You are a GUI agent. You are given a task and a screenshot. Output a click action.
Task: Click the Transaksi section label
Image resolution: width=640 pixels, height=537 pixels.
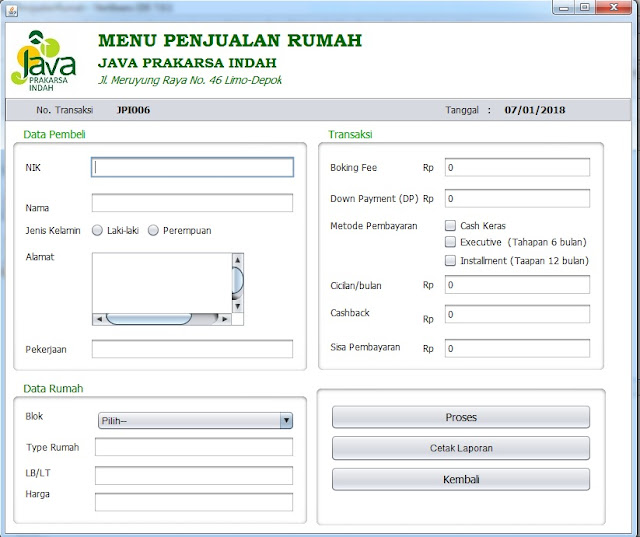(350, 134)
